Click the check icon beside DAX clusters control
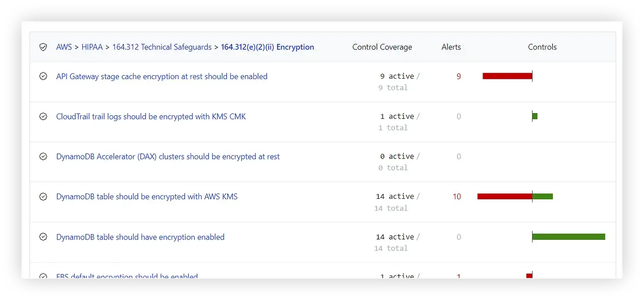 pos(43,156)
